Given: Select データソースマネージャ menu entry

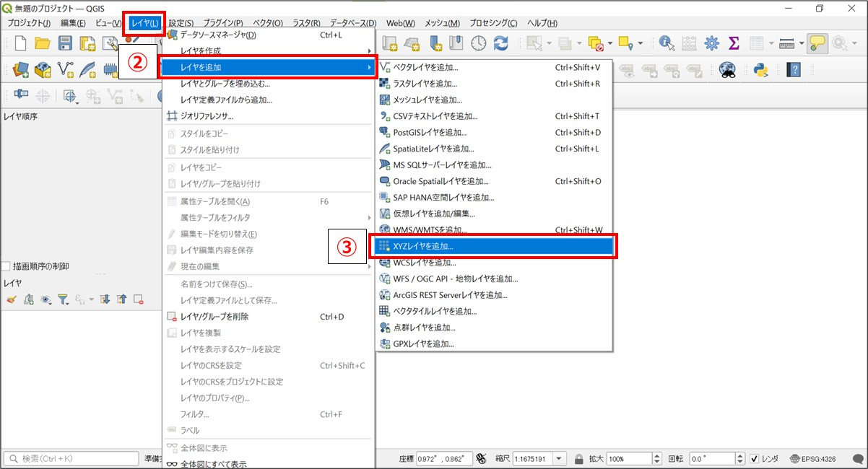Looking at the screenshot, I should [x=268, y=35].
